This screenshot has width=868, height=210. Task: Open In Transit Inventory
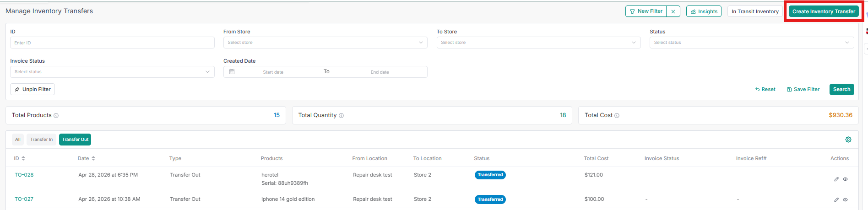(x=755, y=11)
